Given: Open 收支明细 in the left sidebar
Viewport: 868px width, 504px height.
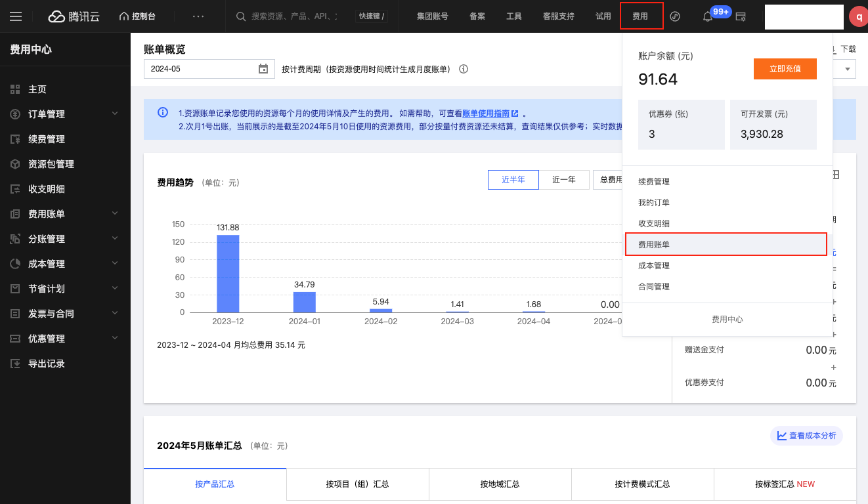Looking at the screenshot, I should tap(47, 189).
